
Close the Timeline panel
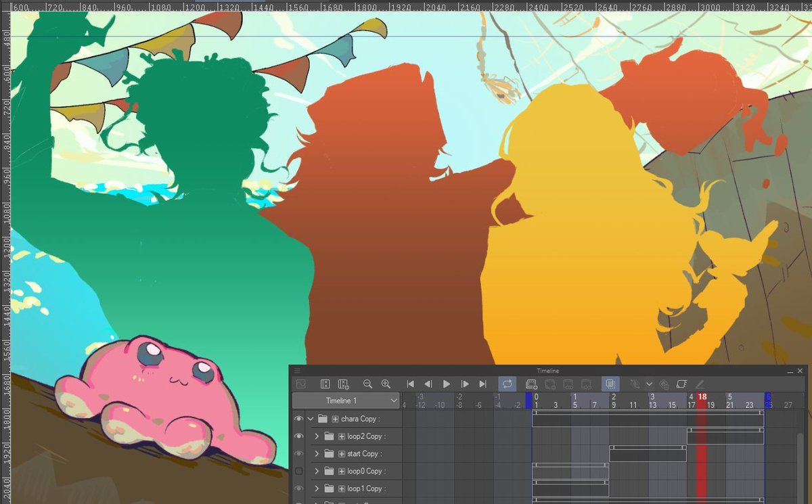tap(800, 371)
